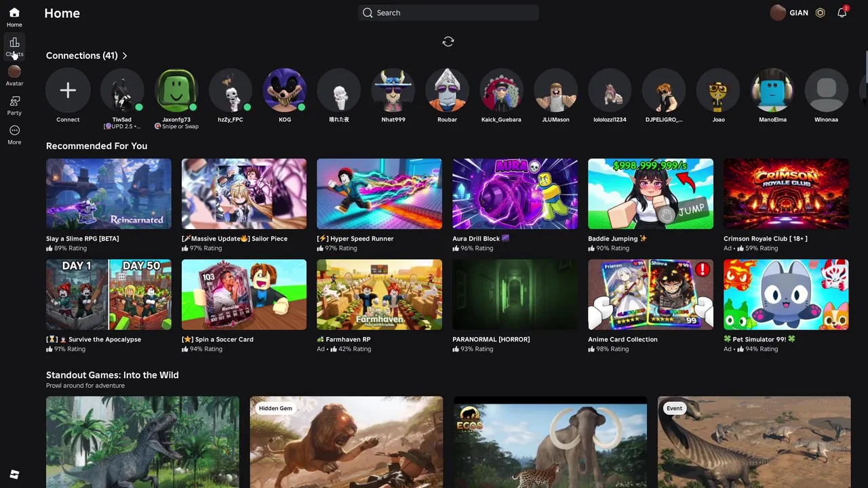Open TiwSad's connection avatar

pos(122,90)
